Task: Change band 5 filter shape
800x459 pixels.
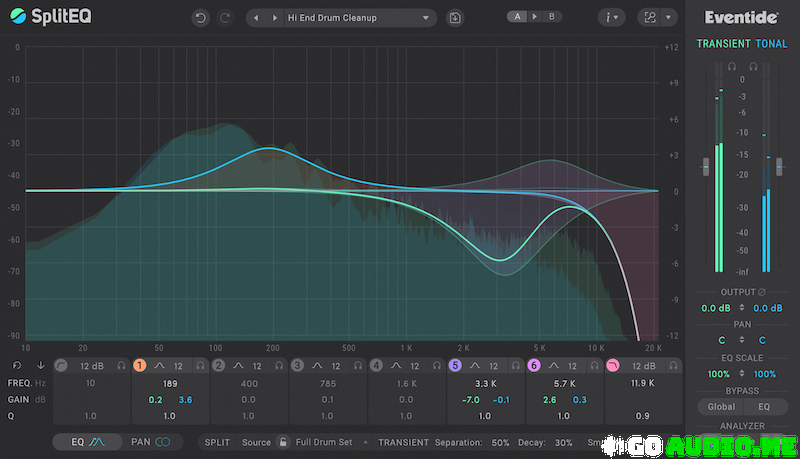Action: pyautogui.click(x=475, y=366)
